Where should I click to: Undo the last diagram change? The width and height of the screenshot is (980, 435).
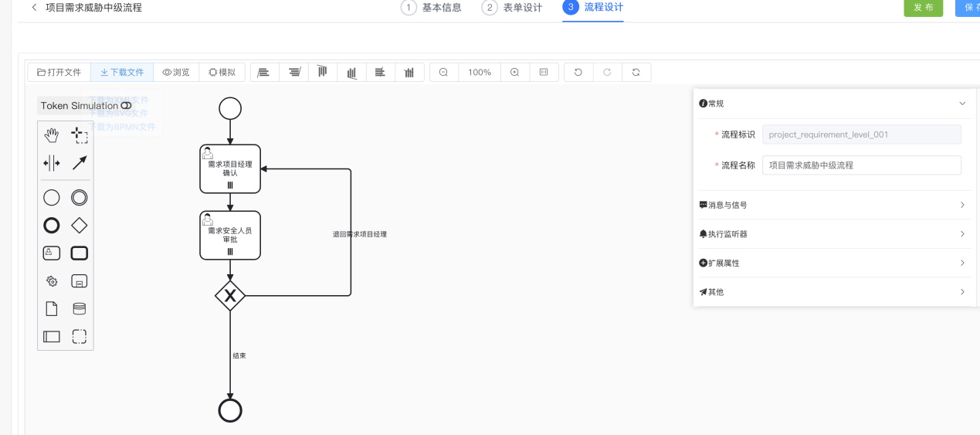[x=578, y=72]
